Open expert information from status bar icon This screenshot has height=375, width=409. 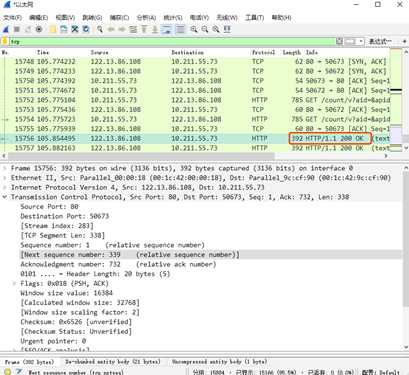(x=7, y=372)
